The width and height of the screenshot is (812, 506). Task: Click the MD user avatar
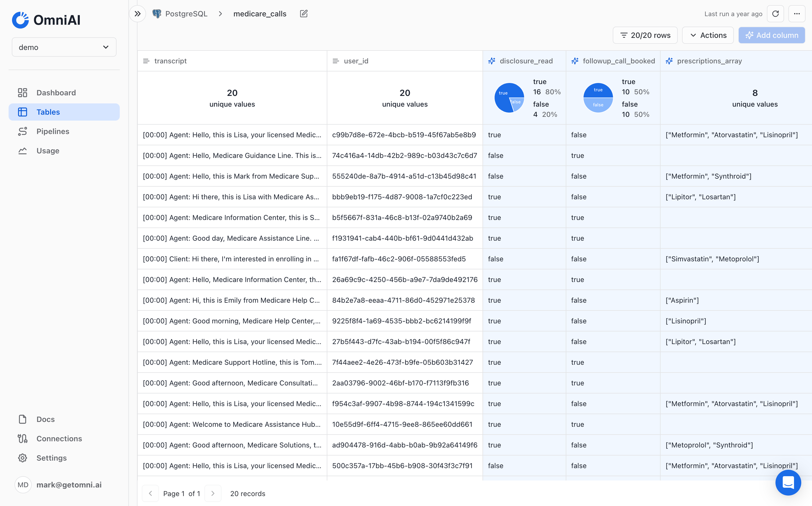[x=23, y=485]
